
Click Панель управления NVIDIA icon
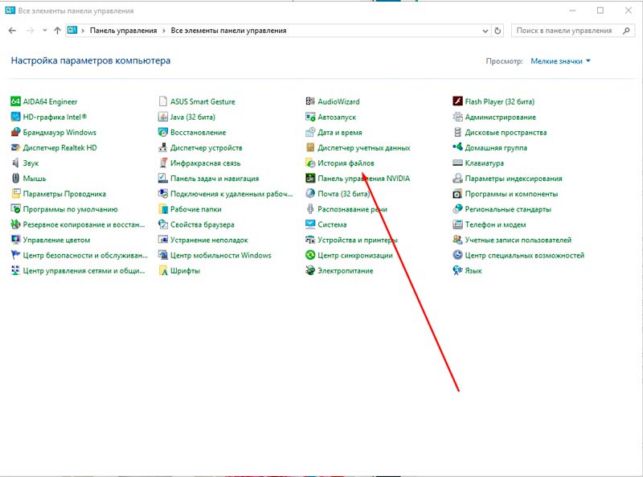[x=310, y=178]
